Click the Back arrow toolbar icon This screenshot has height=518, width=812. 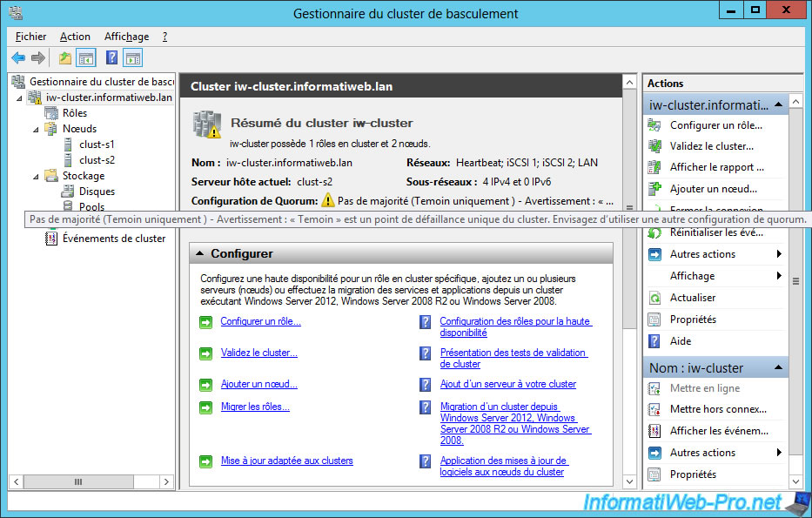pyautogui.click(x=18, y=58)
